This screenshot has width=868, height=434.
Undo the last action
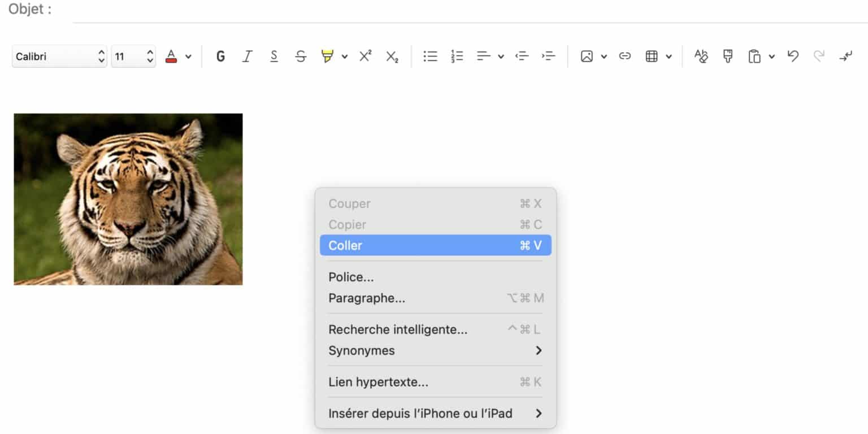coord(793,57)
